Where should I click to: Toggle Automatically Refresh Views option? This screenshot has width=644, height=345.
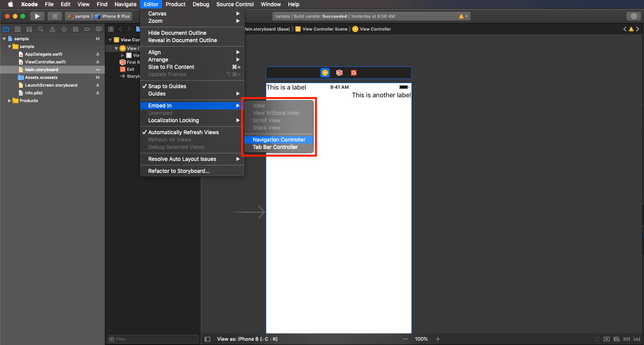click(183, 132)
